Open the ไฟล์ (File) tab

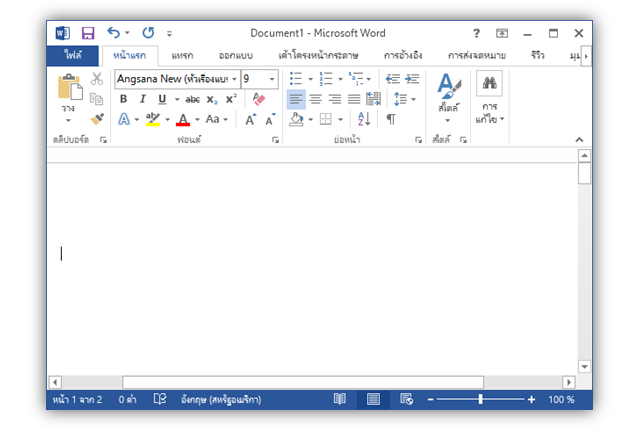pyautogui.click(x=73, y=55)
